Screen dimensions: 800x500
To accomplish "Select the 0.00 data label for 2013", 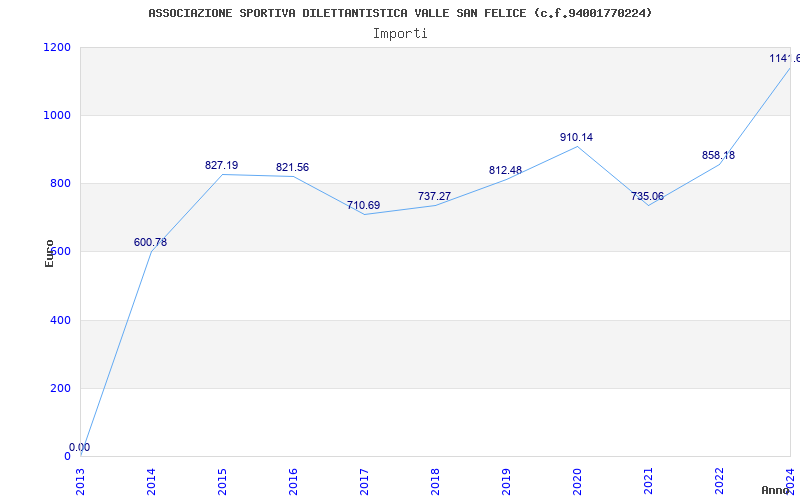I will (80, 447).
